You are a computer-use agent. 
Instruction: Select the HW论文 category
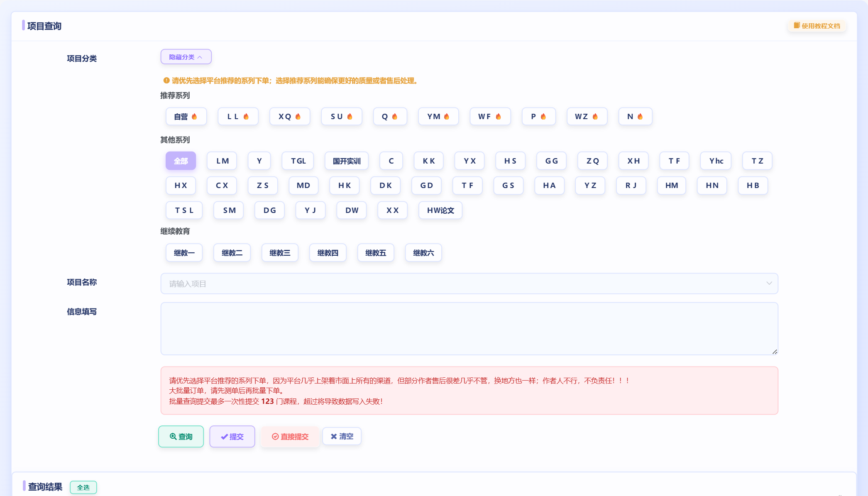point(440,210)
